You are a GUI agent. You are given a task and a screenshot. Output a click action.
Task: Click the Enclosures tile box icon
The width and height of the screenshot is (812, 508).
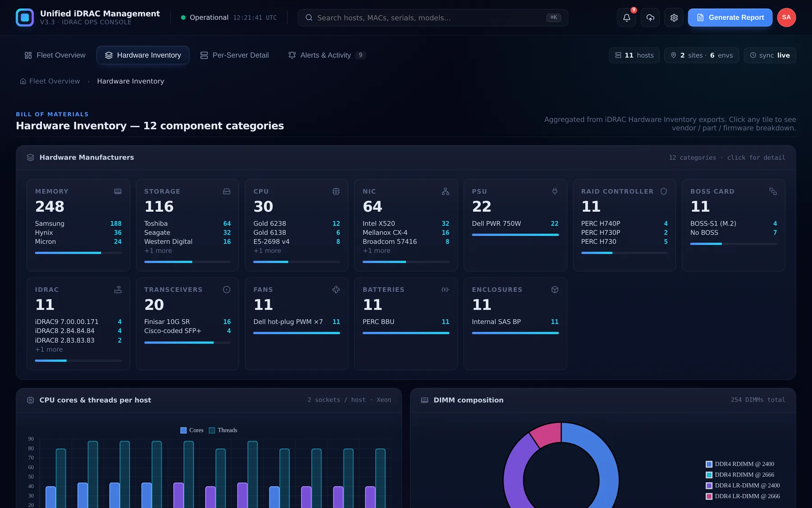point(555,289)
